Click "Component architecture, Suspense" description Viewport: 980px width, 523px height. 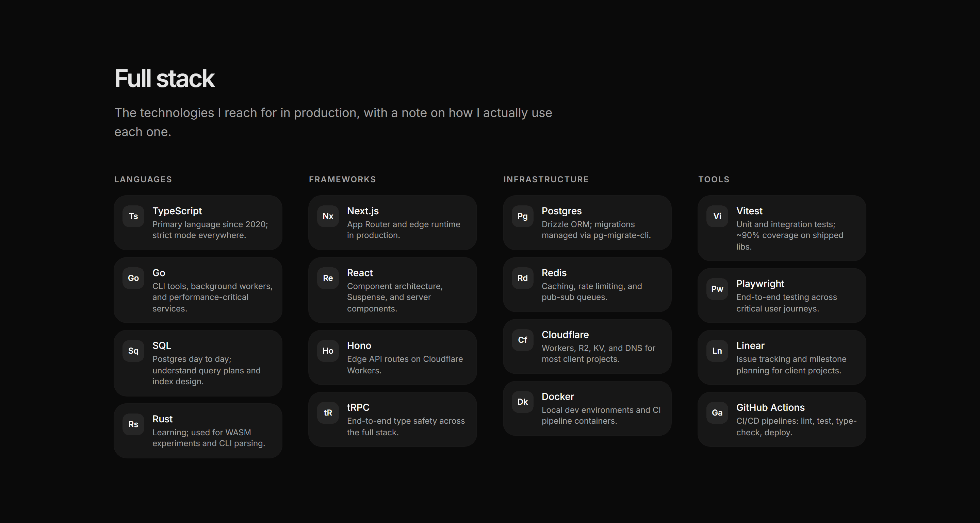[395, 297]
